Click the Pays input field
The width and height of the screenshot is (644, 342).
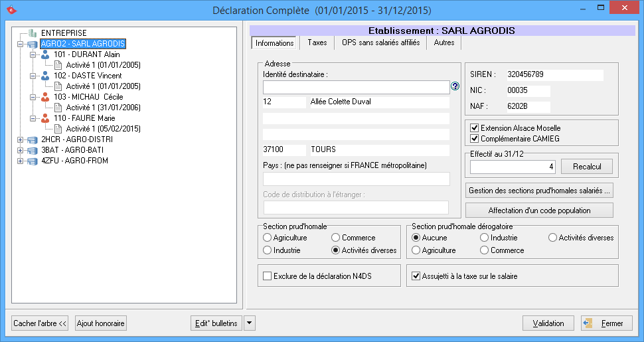(x=357, y=179)
